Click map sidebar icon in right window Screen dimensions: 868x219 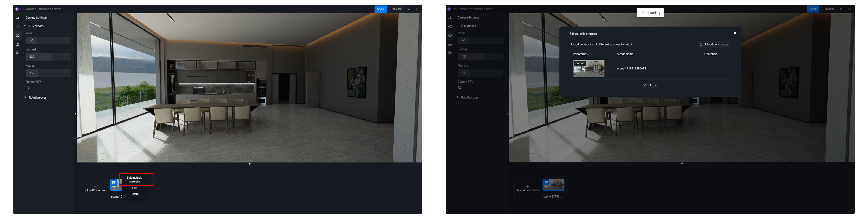[x=450, y=53]
